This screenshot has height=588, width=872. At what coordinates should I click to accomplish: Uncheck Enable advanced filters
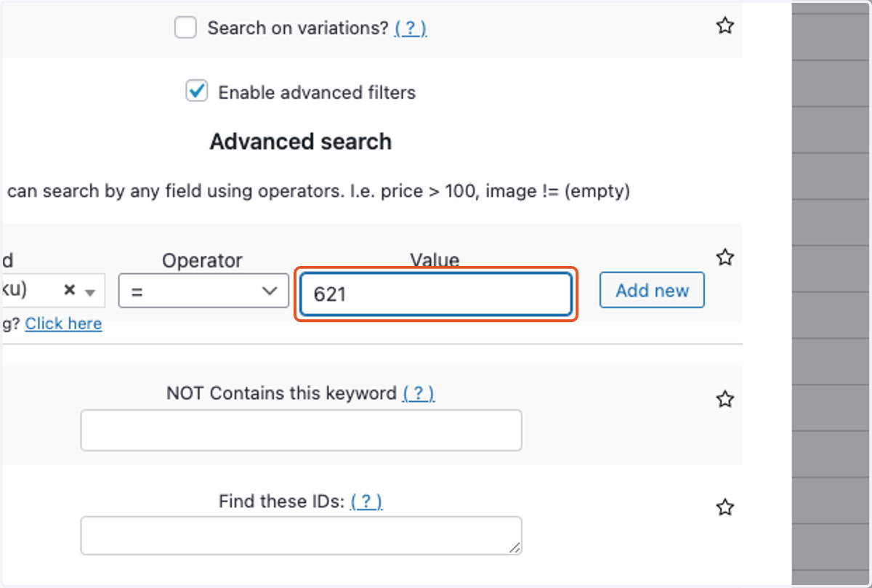tap(196, 92)
